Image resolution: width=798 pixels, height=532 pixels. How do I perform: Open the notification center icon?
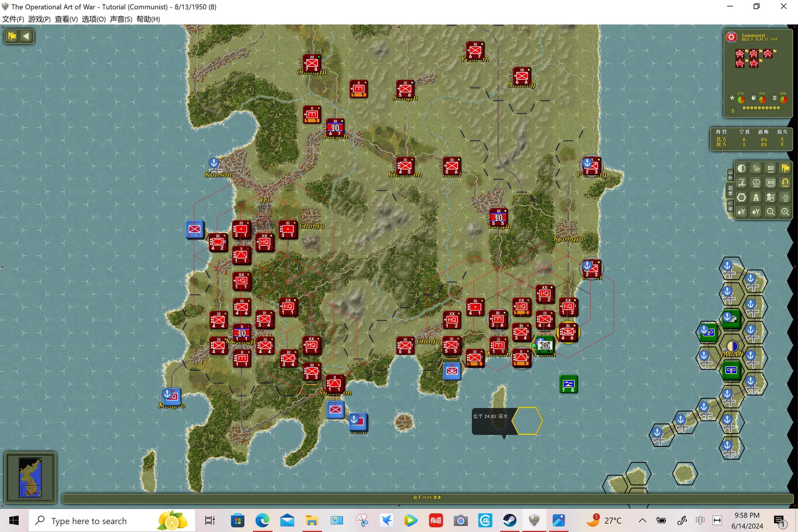tap(779, 520)
